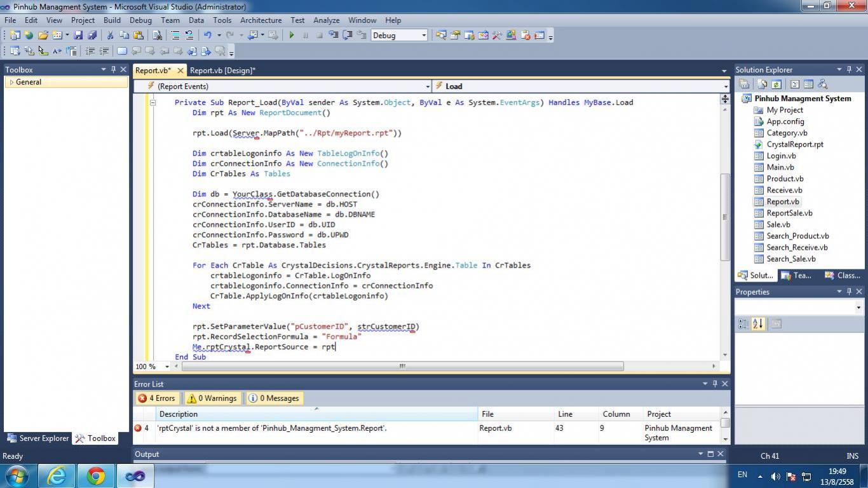This screenshot has width=868, height=488.
Task: Click the Paste toolbar icon
Action: [139, 36]
